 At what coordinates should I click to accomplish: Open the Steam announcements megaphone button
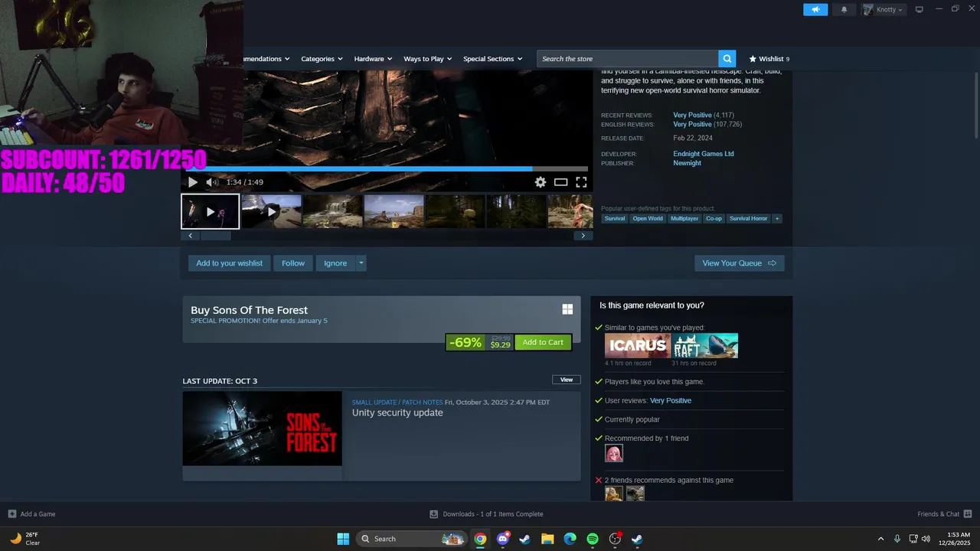point(815,9)
